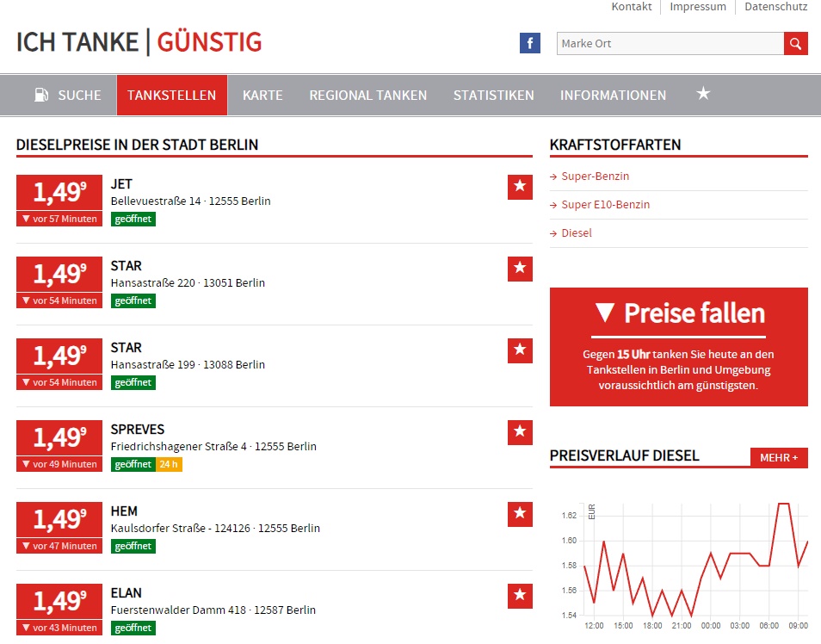The height and width of the screenshot is (644, 821).
Task: Favorite the HEM Kaulsdorfer Straße station
Action: point(520,514)
